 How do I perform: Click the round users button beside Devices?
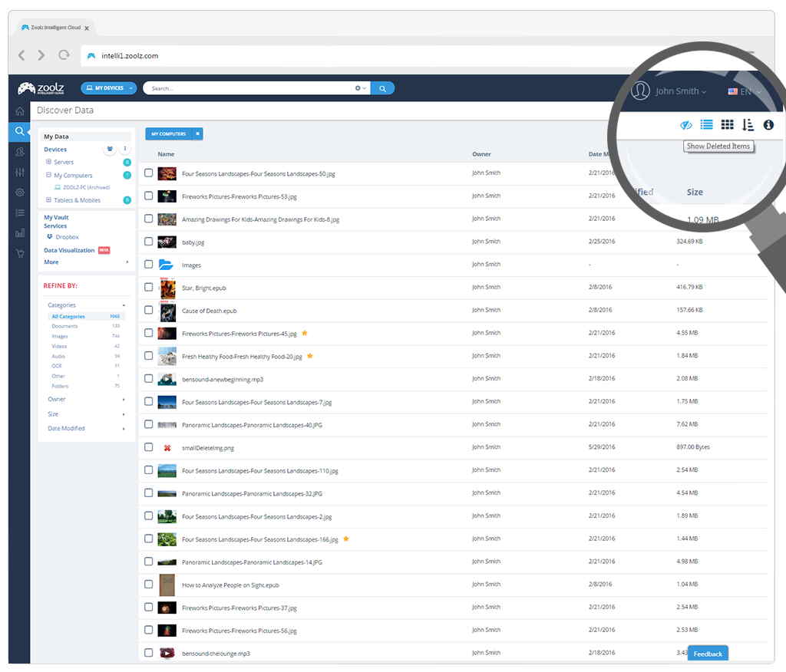point(110,149)
